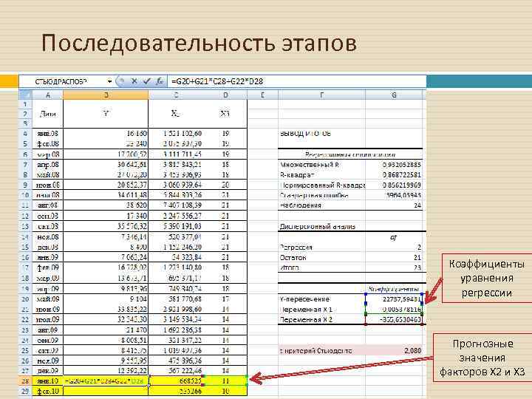532x399 pixels.
Task: Click the coefficient value 22737,59431
Action: click(395, 299)
